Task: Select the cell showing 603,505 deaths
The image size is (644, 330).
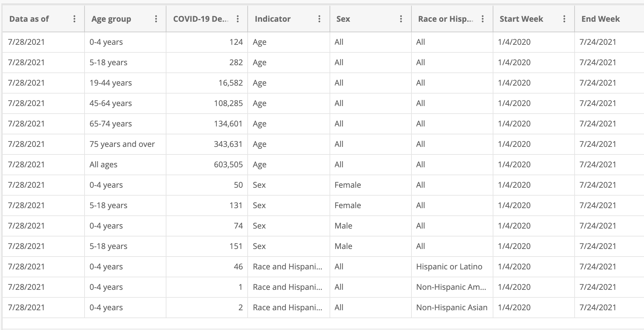Action: (x=227, y=164)
